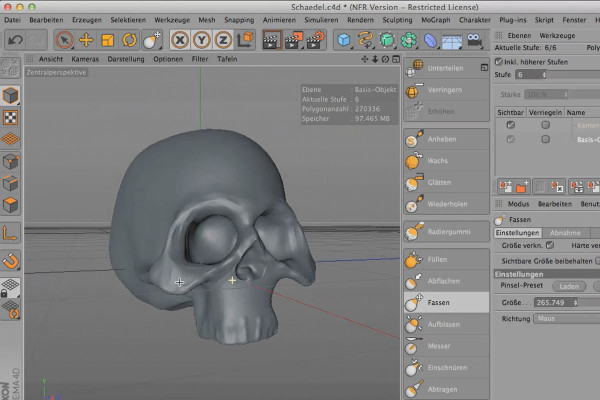Toggle Z axis lock
Image resolution: width=600 pixels, height=400 pixels.
[x=223, y=40]
